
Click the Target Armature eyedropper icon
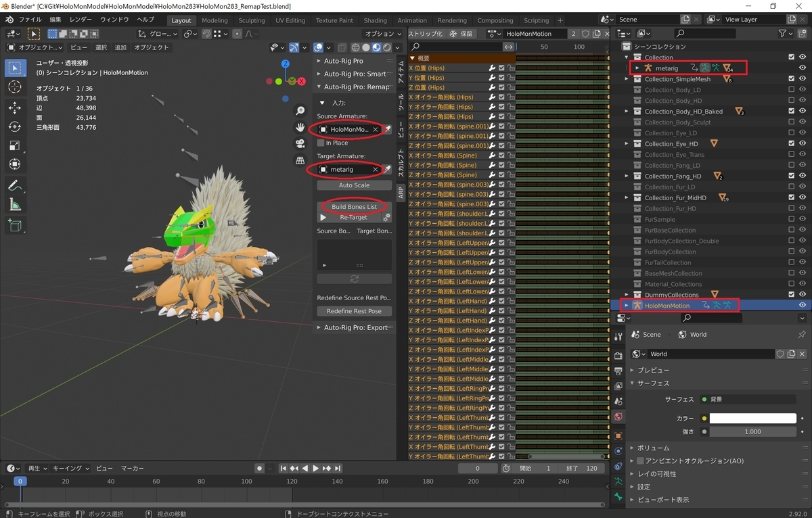point(388,170)
